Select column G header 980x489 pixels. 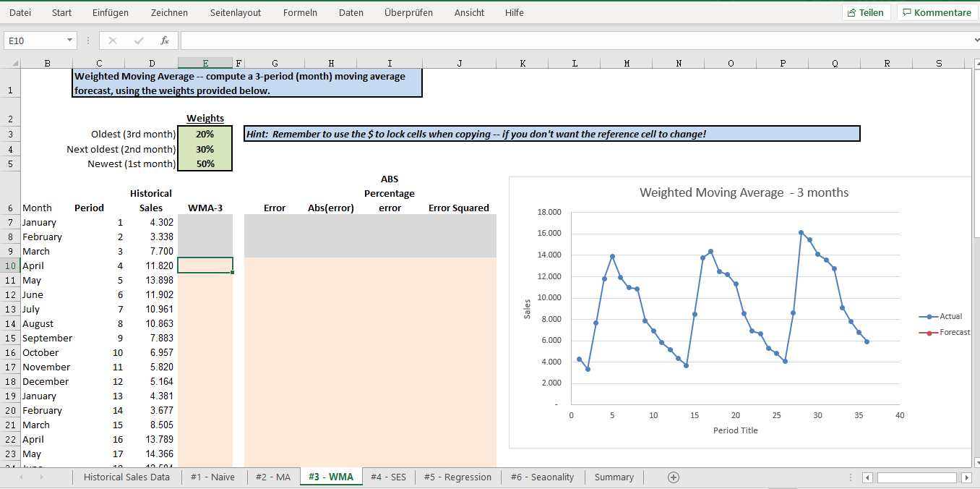275,64
